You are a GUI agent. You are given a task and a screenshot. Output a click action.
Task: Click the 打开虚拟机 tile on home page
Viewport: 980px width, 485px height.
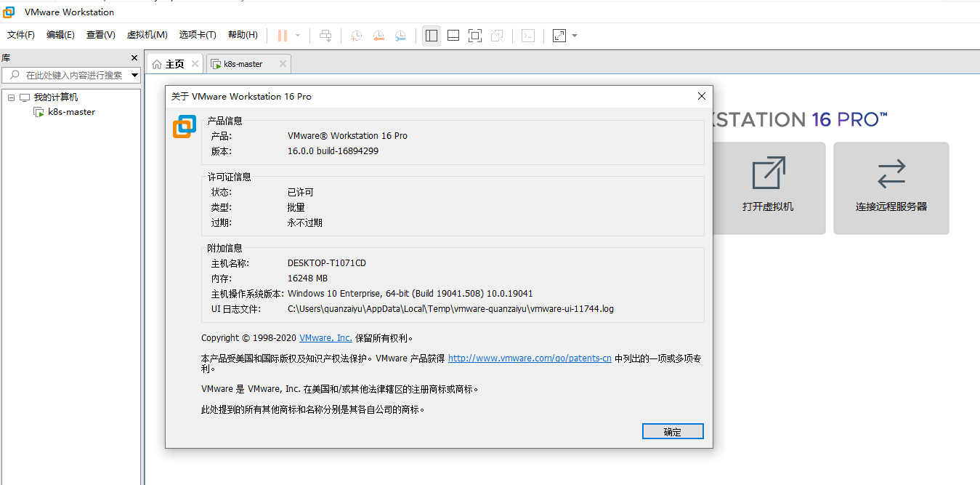[x=768, y=188]
